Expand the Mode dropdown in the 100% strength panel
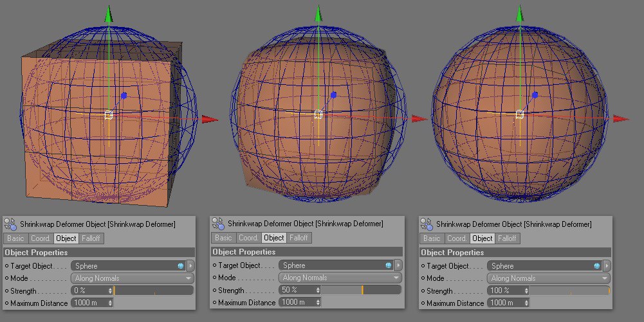This screenshot has height=322, width=644. [x=548, y=278]
